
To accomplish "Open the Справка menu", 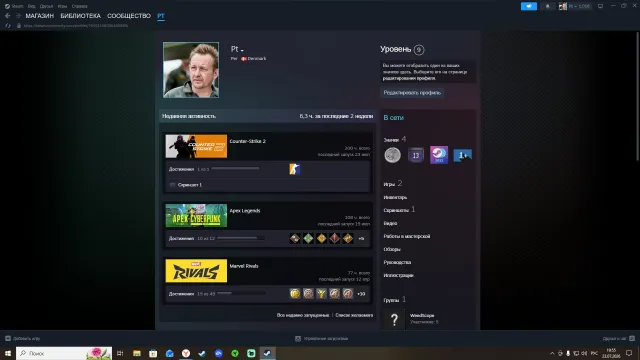I will [79, 6].
